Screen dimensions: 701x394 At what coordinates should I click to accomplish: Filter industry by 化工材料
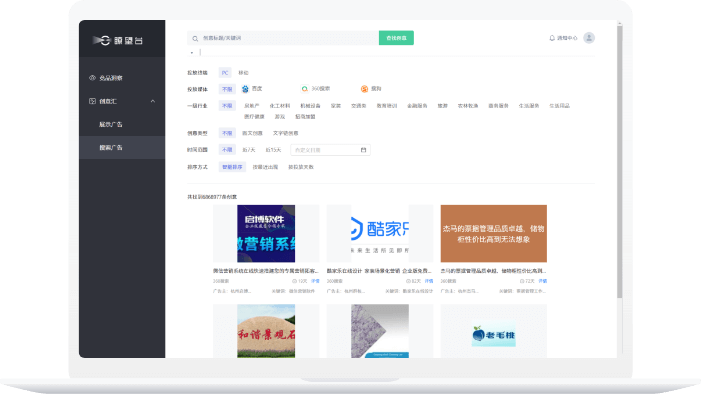click(x=280, y=106)
